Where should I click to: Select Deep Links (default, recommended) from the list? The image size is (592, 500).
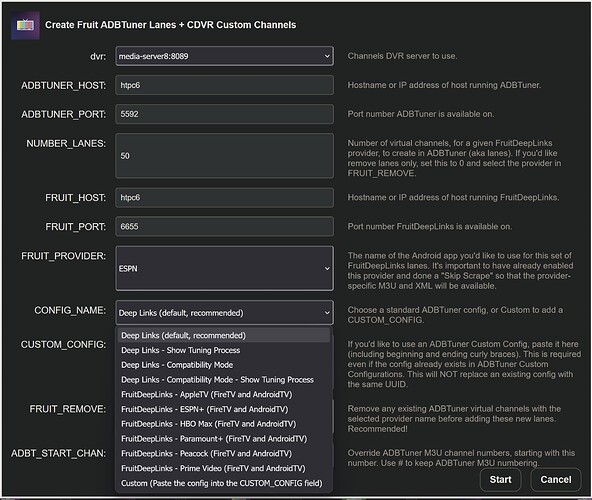pos(224,335)
